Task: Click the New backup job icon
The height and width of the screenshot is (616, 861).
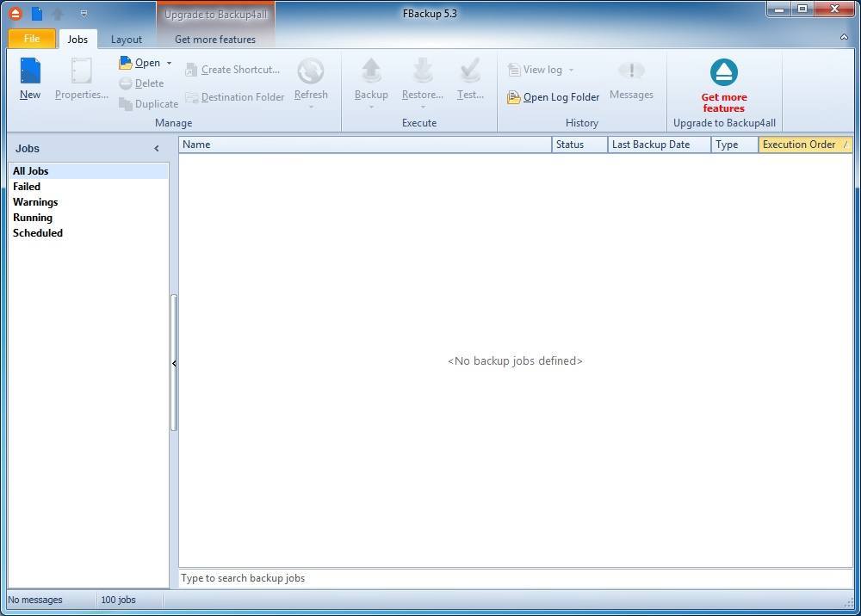Action: [x=30, y=71]
